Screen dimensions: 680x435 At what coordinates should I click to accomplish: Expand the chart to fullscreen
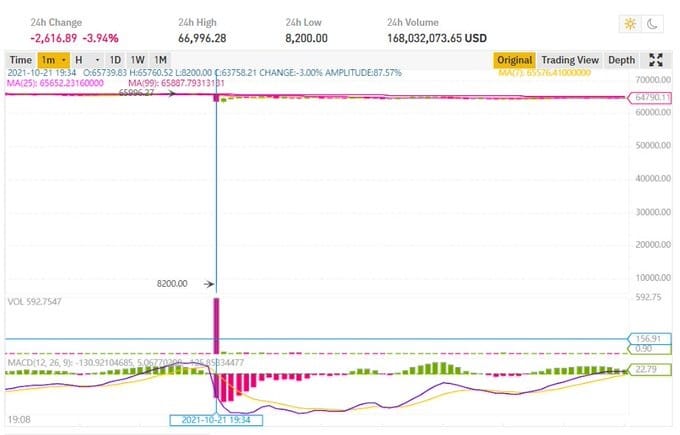click(656, 60)
